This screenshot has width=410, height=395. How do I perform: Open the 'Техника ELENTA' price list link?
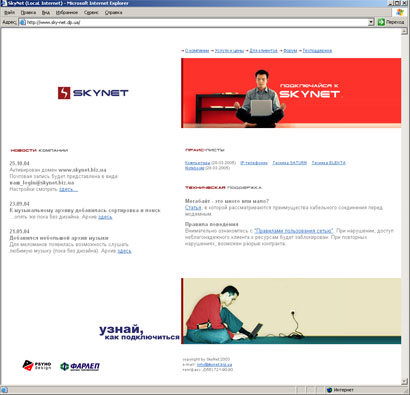[329, 163]
